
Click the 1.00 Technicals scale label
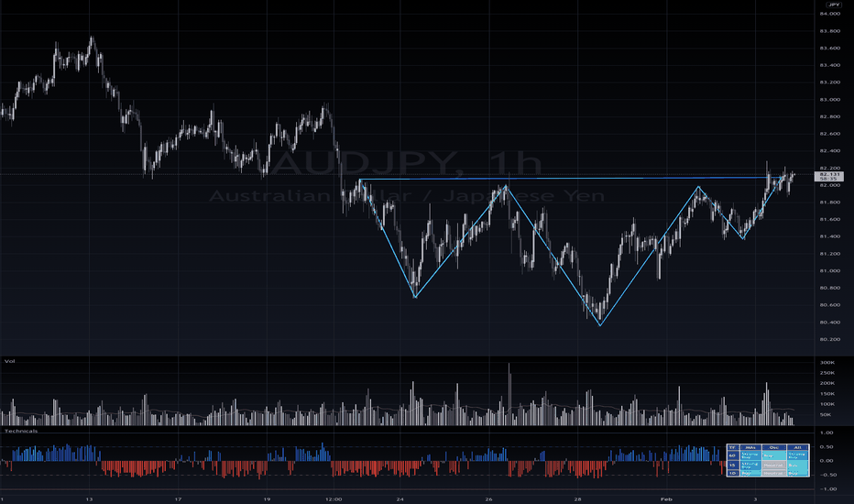[827, 433]
